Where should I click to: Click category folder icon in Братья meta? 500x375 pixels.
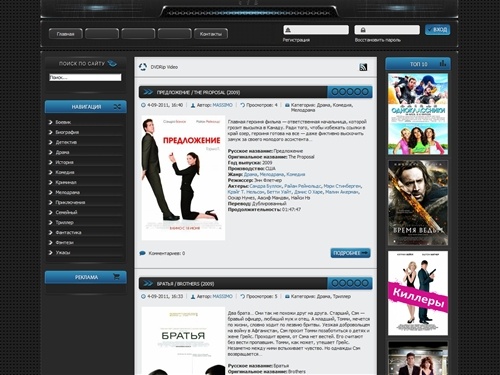tap(287, 296)
